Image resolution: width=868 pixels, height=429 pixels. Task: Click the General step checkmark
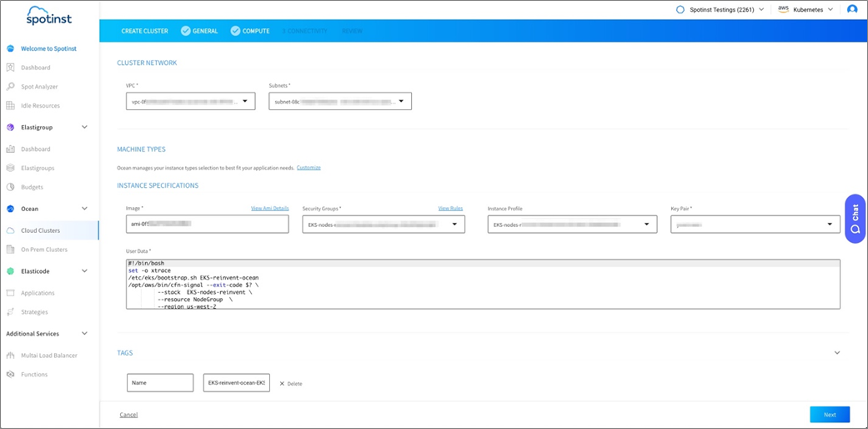tap(186, 31)
